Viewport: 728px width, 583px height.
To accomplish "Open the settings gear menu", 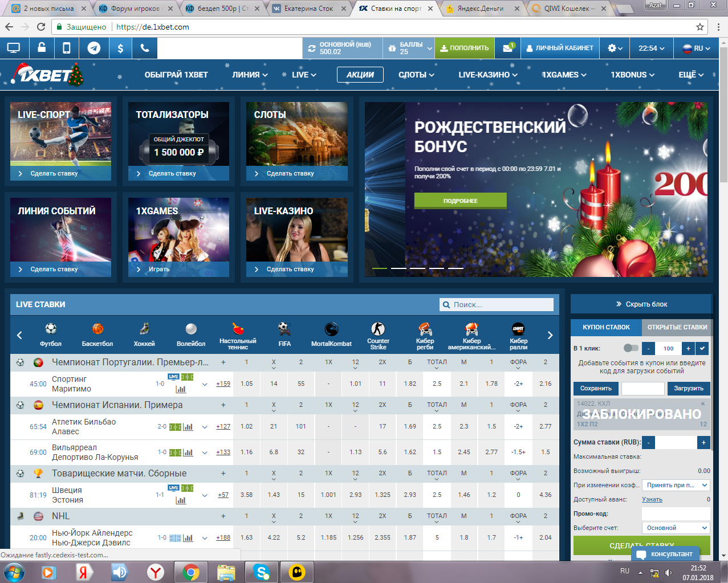I will tap(615, 48).
